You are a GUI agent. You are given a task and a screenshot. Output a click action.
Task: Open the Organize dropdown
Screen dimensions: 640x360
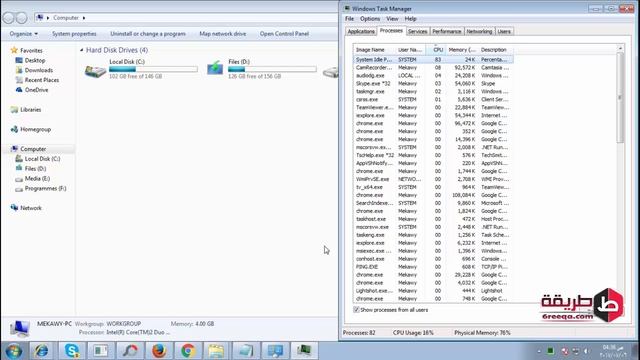(24, 34)
